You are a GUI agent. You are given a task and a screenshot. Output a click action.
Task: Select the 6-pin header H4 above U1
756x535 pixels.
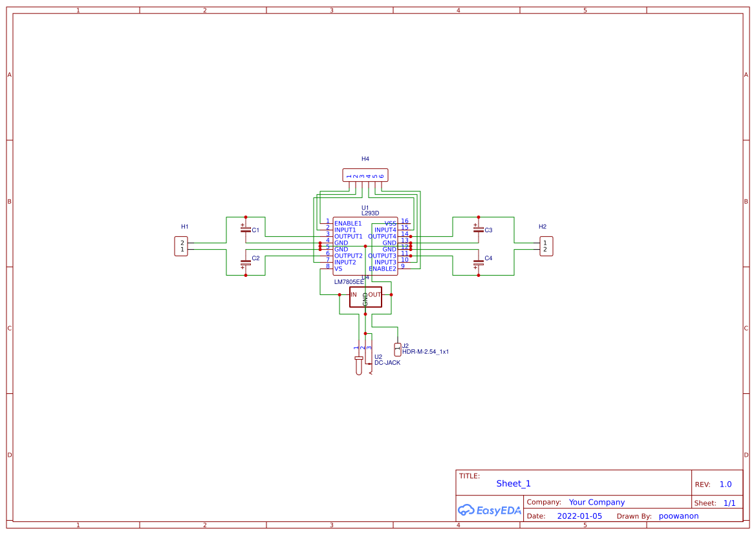(364, 174)
